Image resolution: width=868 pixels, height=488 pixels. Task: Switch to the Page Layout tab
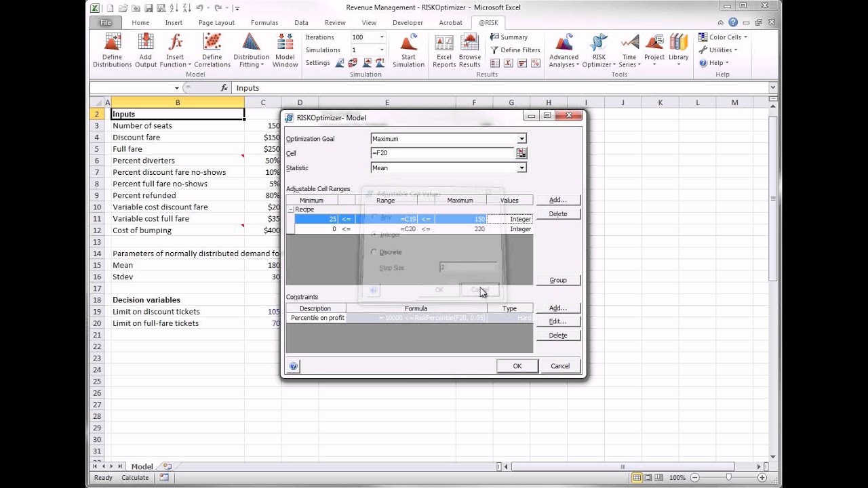216,22
